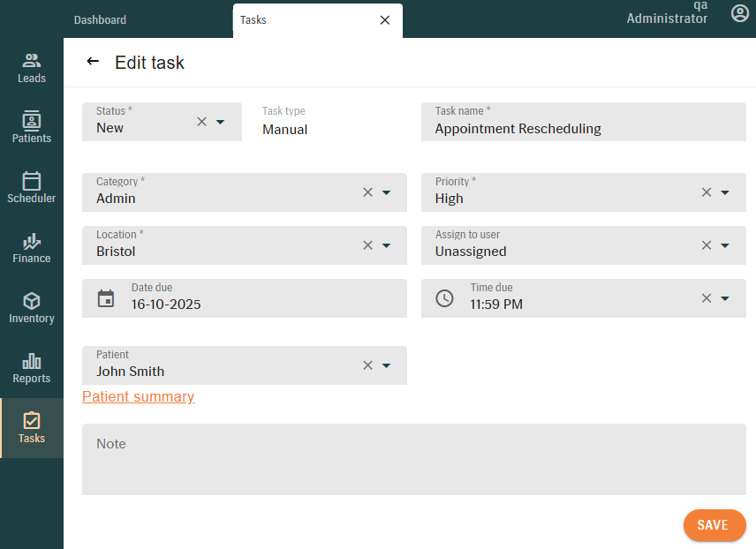Viewport: 756px width, 549px height.
Task: Close the Tasks tab
Action: pyautogui.click(x=384, y=20)
